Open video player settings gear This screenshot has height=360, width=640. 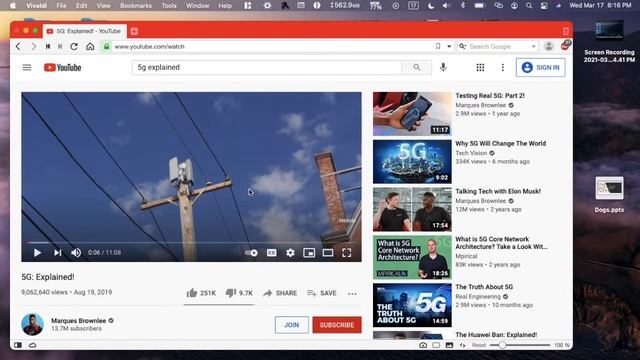[x=290, y=253]
